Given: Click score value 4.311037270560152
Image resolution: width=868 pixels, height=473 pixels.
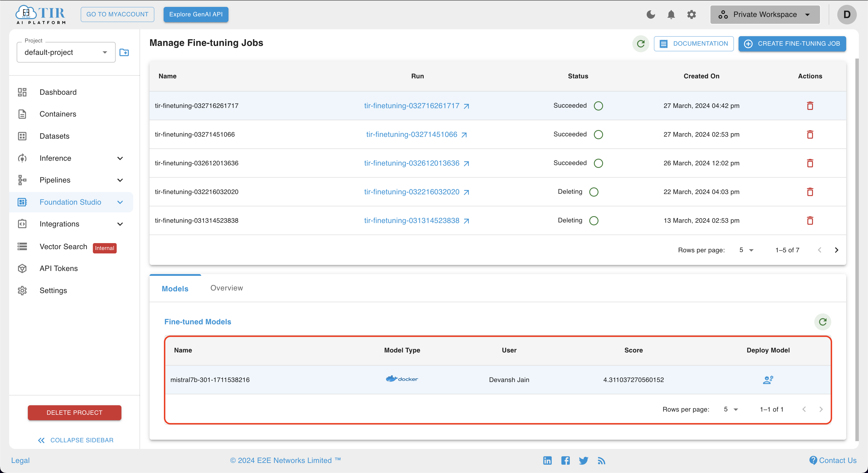Looking at the screenshot, I should pos(633,380).
